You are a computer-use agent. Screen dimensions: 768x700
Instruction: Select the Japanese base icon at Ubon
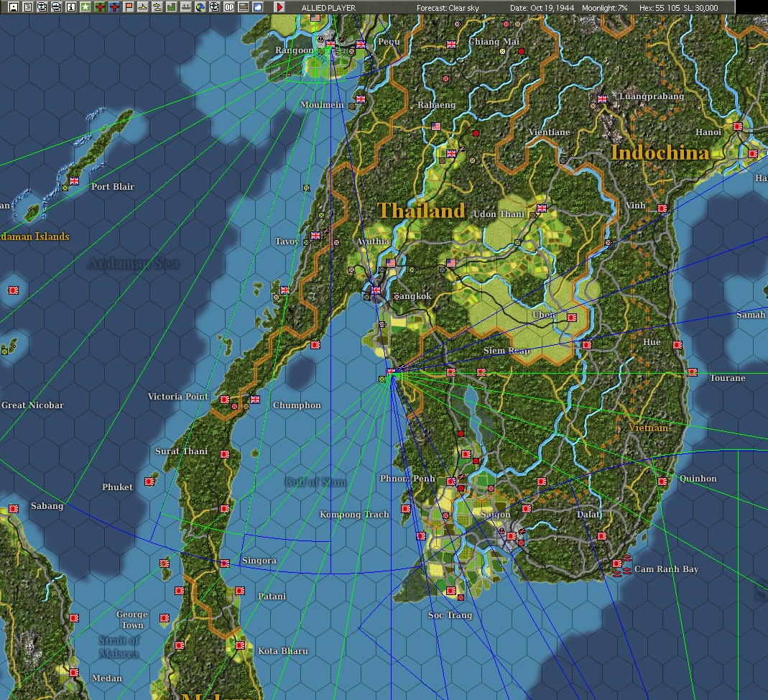572,318
